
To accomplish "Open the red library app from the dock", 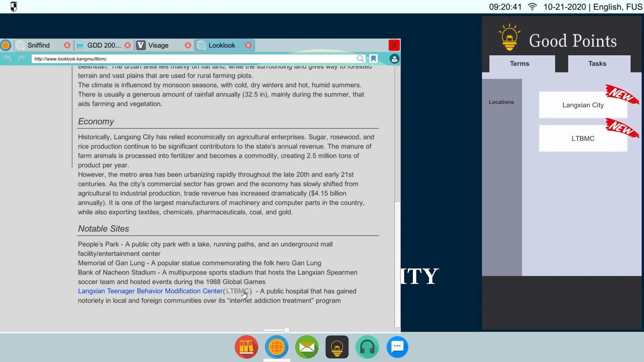I will tap(246, 347).
